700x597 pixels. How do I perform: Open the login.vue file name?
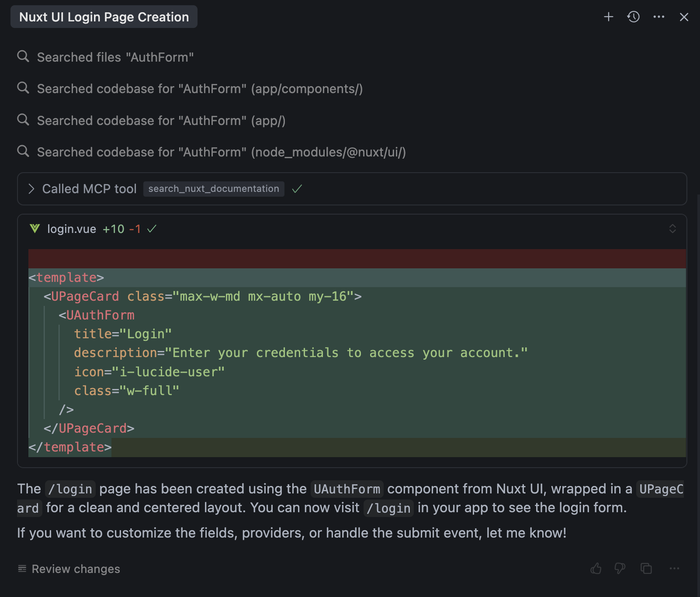click(x=72, y=229)
